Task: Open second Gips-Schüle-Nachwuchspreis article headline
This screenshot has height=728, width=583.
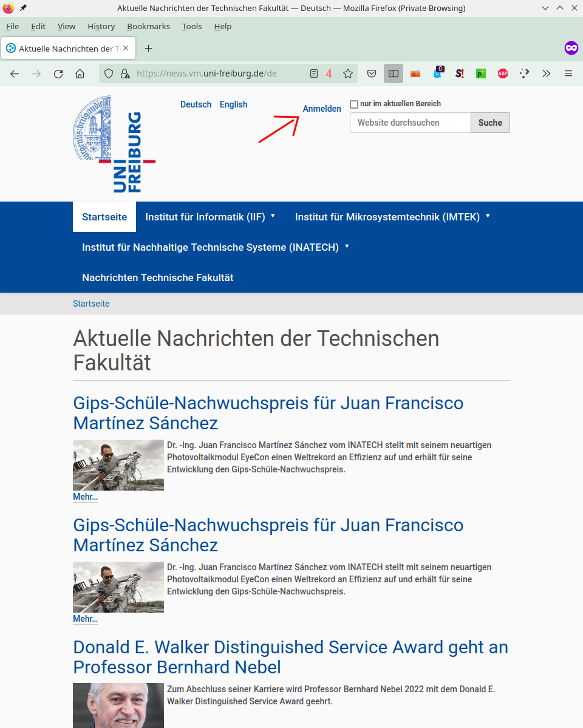Action: tap(268, 536)
